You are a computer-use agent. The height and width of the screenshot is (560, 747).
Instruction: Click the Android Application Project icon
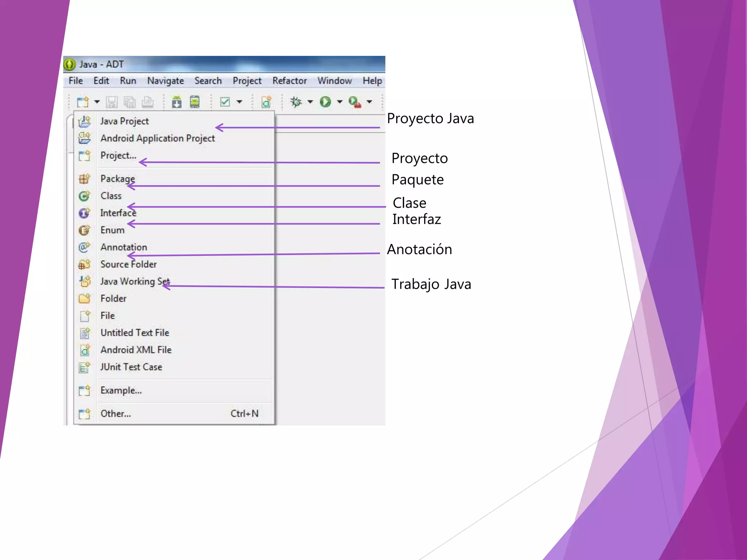pyautogui.click(x=84, y=138)
